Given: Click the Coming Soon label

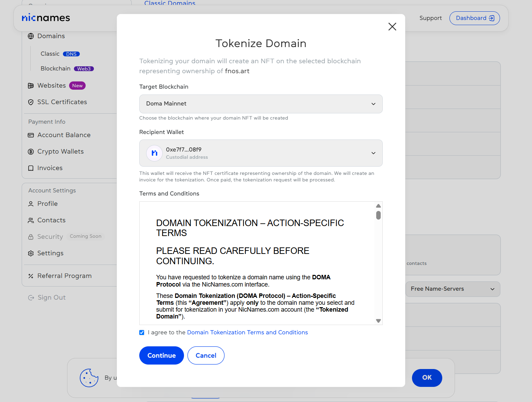Looking at the screenshot, I should point(86,236).
